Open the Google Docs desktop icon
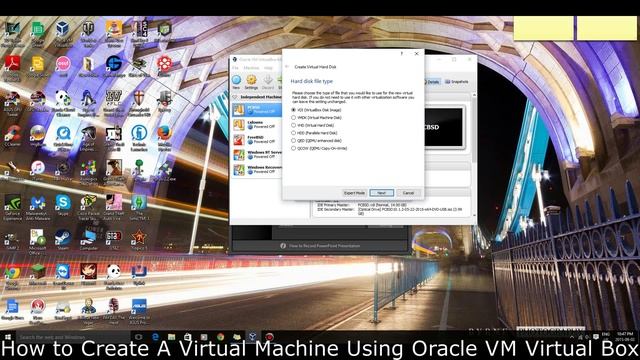Screen dimensions: 640x360 pos(12,309)
